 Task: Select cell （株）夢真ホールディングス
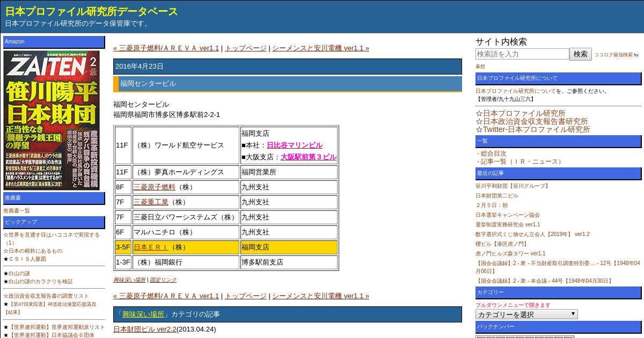186,172
